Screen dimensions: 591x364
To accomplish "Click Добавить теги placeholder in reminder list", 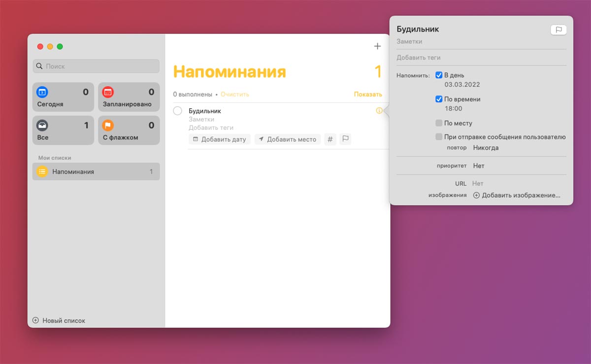I will (211, 128).
